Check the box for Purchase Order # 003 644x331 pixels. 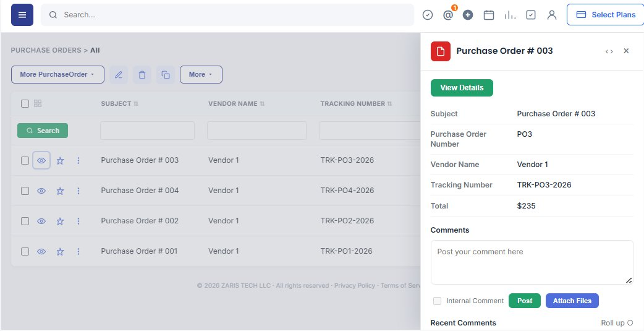coord(25,160)
